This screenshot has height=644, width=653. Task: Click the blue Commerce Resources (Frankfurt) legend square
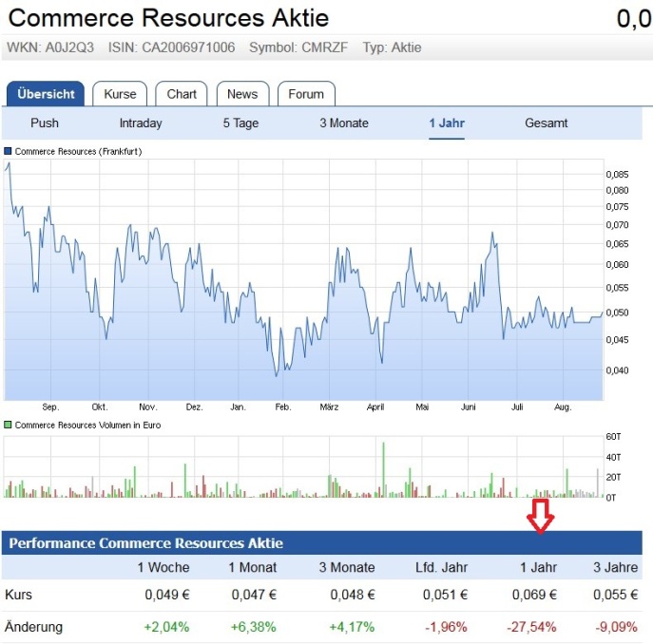click(x=9, y=152)
